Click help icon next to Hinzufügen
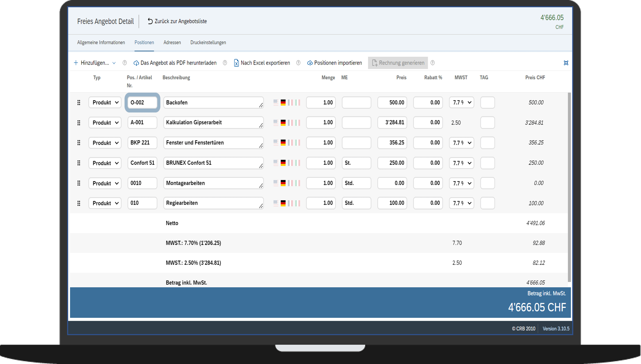This screenshot has width=641, height=364. click(x=125, y=63)
